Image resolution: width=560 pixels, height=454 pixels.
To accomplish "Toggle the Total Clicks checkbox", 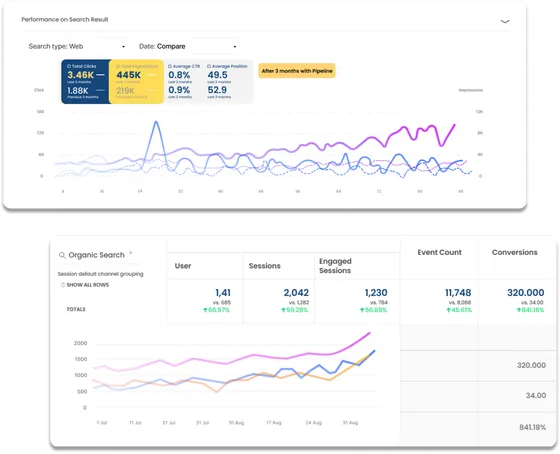I will 69,66.
